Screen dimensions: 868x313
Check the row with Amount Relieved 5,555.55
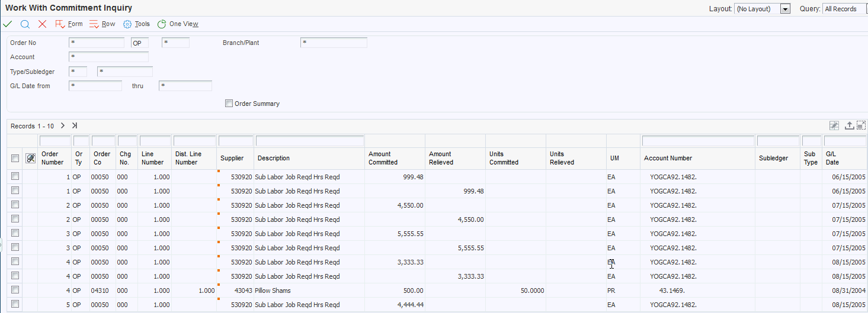click(x=15, y=247)
